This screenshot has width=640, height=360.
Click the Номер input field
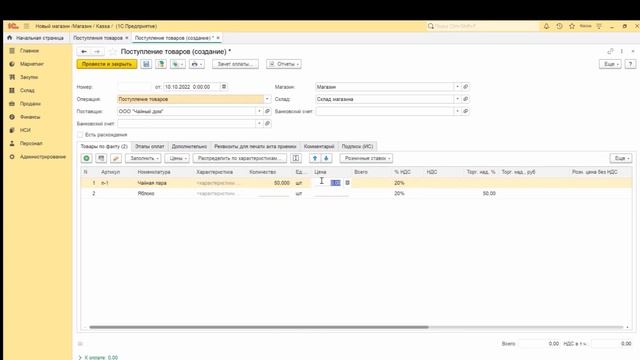click(135, 87)
